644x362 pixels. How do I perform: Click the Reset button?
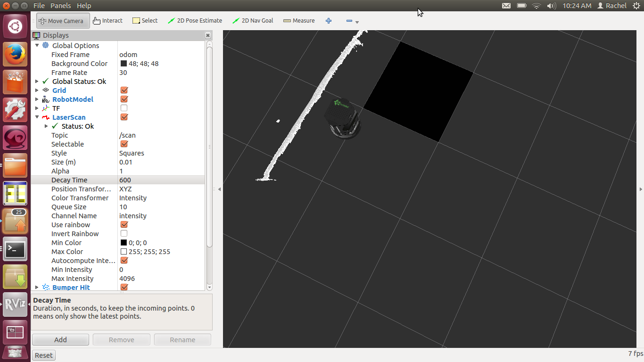point(44,355)
